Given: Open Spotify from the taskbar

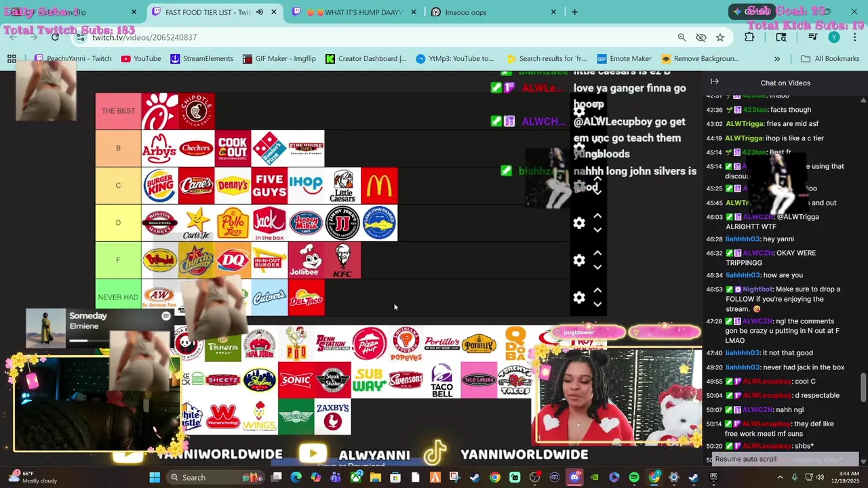Looking at the screenshot, I should click(634, 477).
